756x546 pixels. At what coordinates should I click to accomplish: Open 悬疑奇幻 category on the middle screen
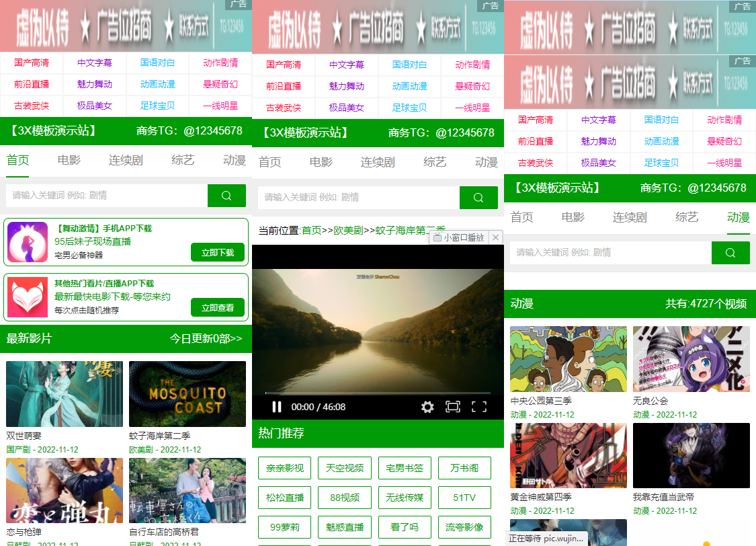(x=472, y=86)
